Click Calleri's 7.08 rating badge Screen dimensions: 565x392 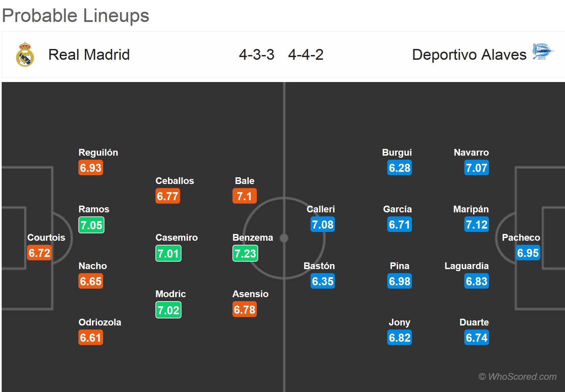[323, 225]
